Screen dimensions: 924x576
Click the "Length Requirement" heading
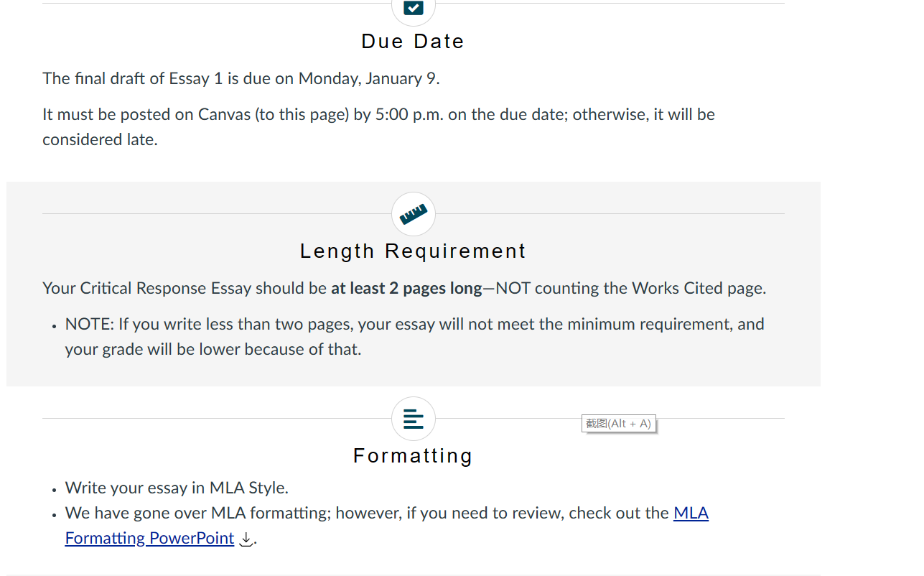click(413, 251)
